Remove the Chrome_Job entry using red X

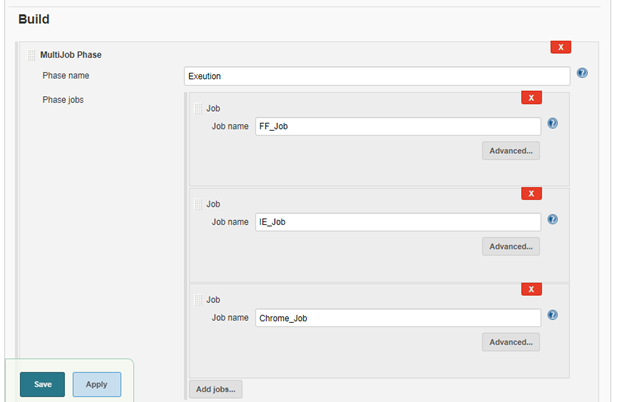532,289
